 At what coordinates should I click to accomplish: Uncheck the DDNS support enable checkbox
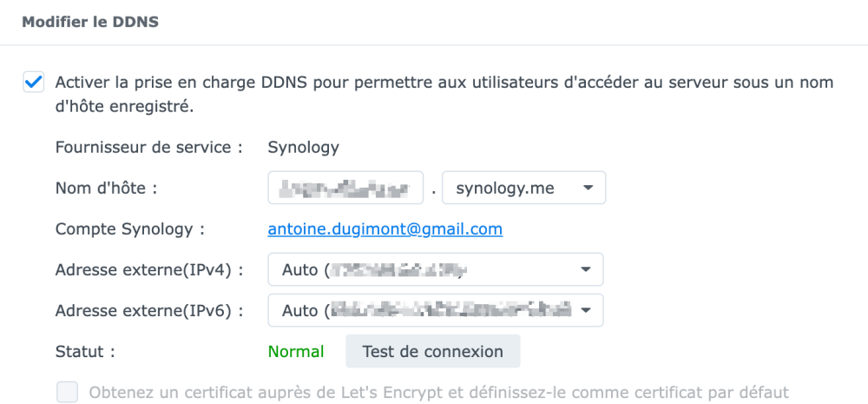(x=34, y=83)
